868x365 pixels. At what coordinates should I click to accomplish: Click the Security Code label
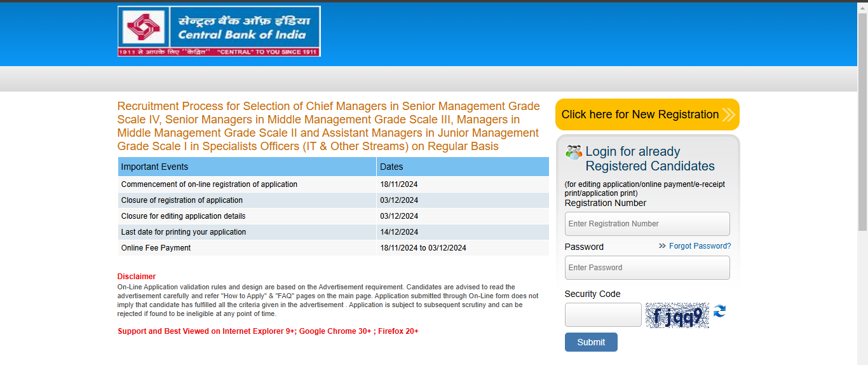(593, 294)
